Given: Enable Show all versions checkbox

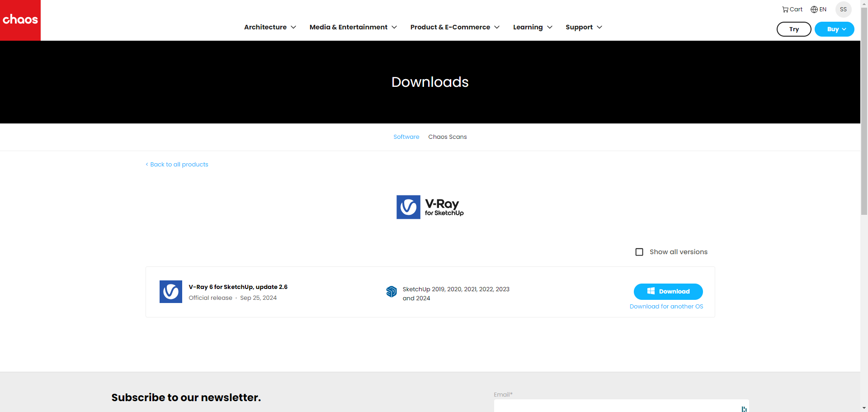Looking at the screenshot, I should pos(639,252).
